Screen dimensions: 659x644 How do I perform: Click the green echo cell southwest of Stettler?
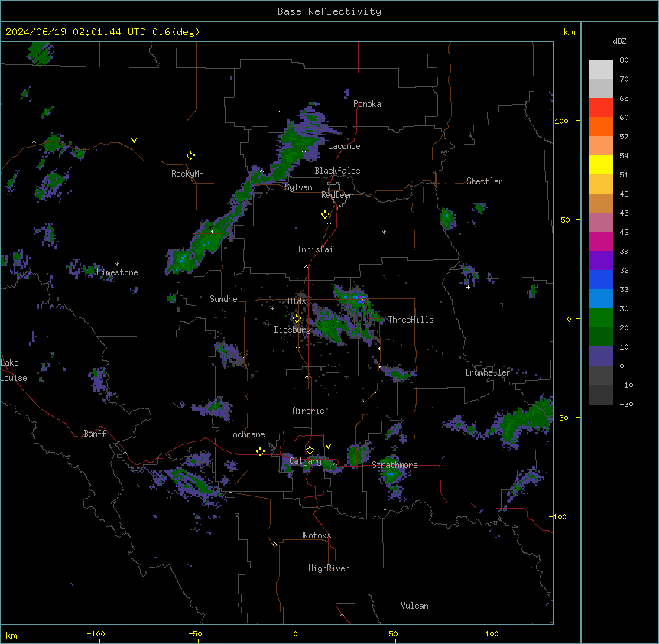coord(447,218)
